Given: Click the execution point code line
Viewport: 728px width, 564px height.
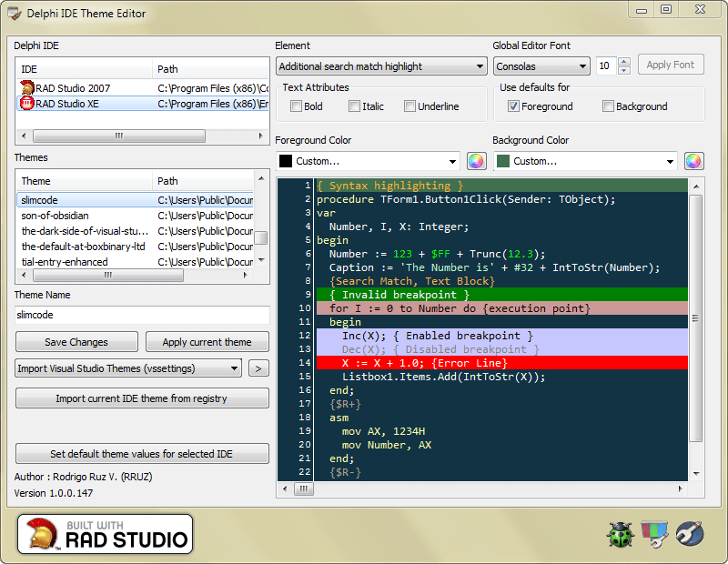Looking at the screenshot, I should (x=502, y=308).
